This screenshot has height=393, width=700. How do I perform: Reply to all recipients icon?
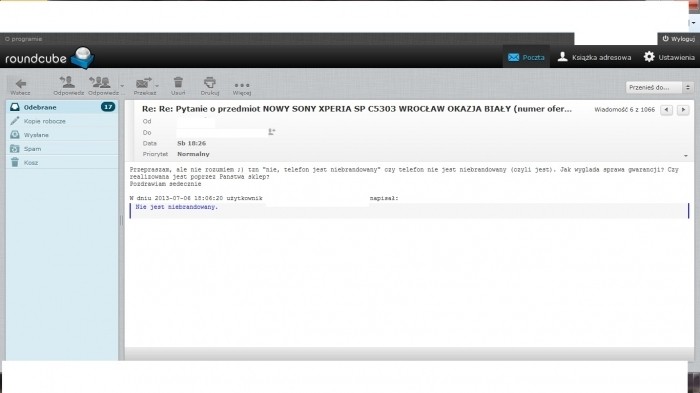102,86
